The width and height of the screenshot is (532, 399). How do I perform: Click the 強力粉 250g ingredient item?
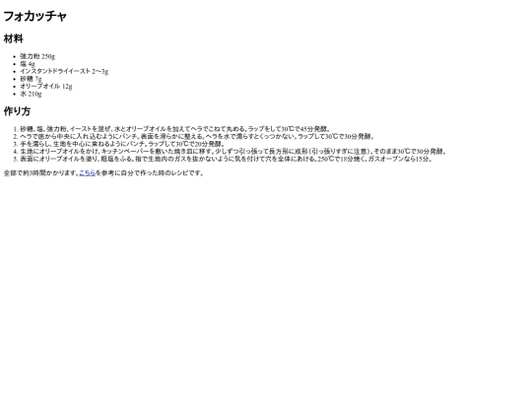pos(37,56)
